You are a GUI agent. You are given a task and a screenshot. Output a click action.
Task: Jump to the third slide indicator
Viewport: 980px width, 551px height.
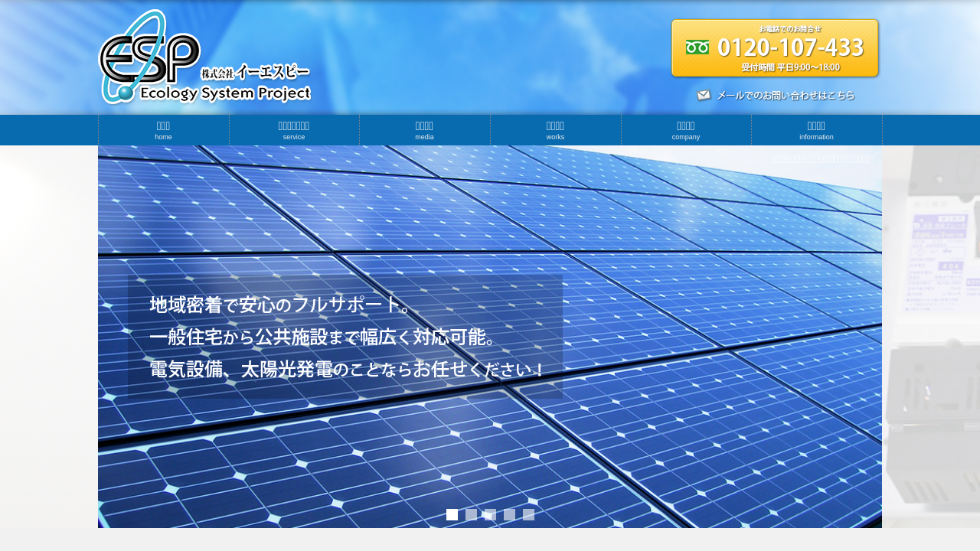pos(490,514)
